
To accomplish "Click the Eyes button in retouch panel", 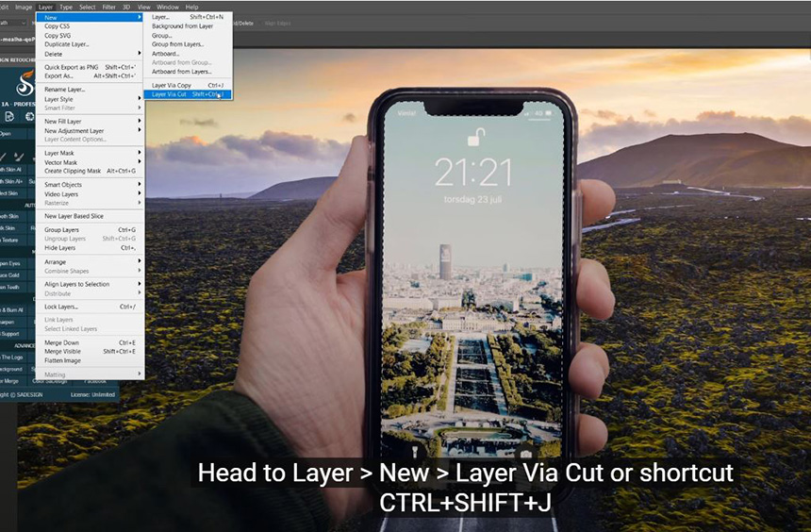I will tap(12, 263).
